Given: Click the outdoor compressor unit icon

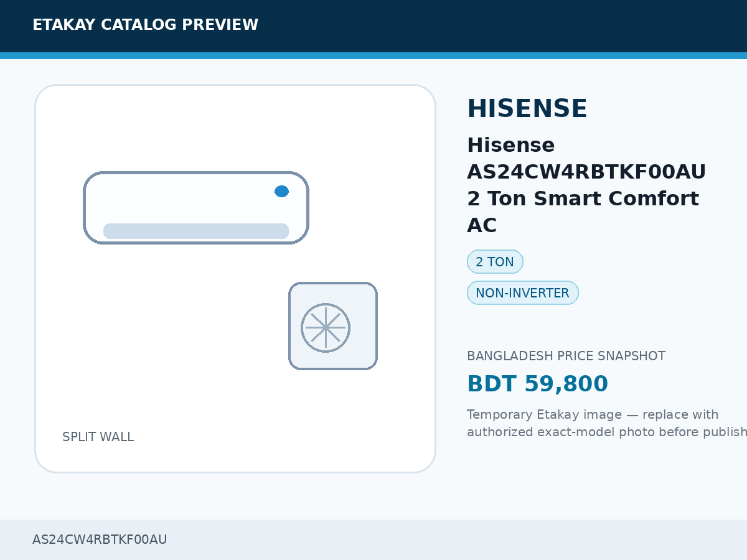Looking at the screenshot, I should point(333,326).
